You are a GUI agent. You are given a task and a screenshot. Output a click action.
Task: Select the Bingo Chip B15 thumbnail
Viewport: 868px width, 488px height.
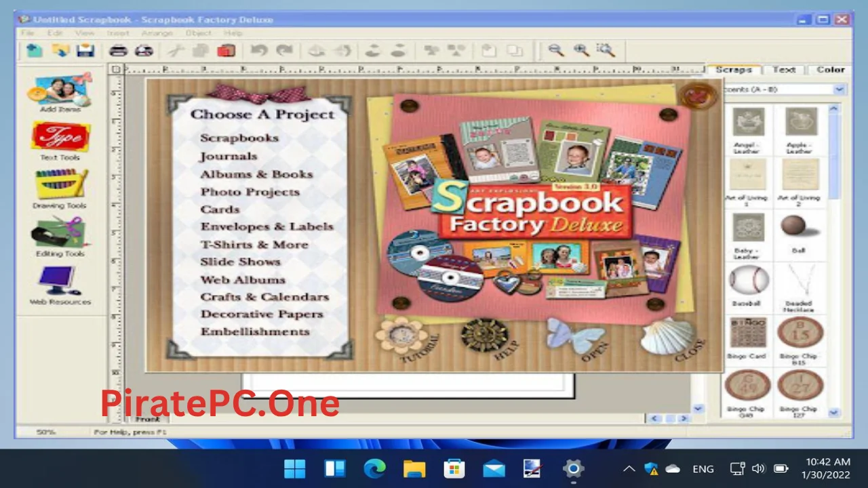point(800,332)
